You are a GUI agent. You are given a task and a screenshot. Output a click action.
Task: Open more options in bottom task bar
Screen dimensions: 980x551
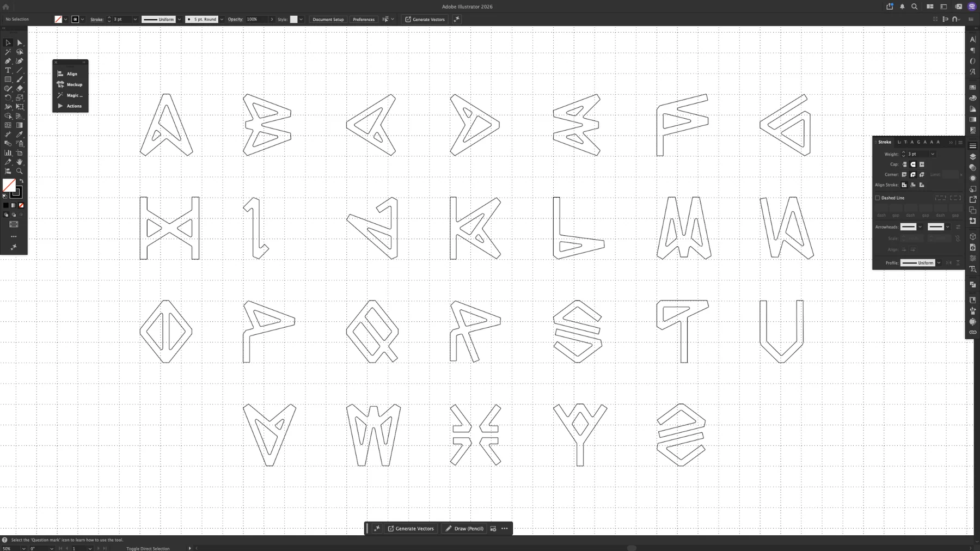tap(505, 529)
